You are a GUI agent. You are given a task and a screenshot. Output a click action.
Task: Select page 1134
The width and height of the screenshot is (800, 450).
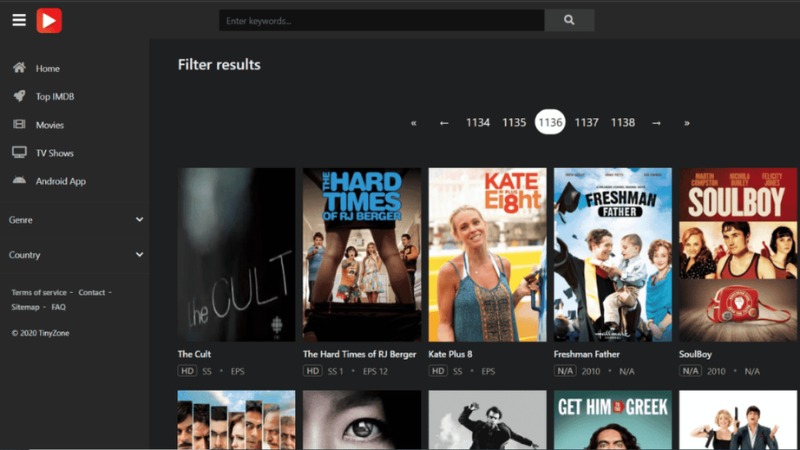click(478, 123)
